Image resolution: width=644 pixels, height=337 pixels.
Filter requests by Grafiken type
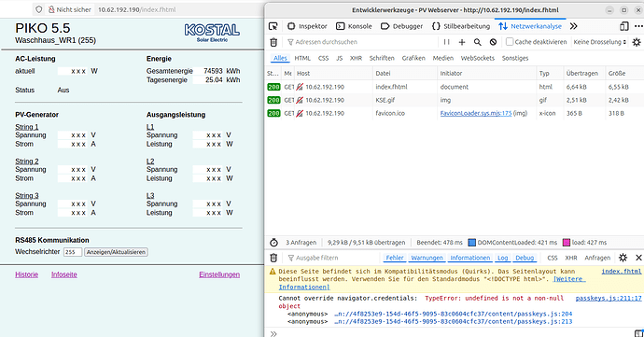pyautogui.click(x=413, y=59)
